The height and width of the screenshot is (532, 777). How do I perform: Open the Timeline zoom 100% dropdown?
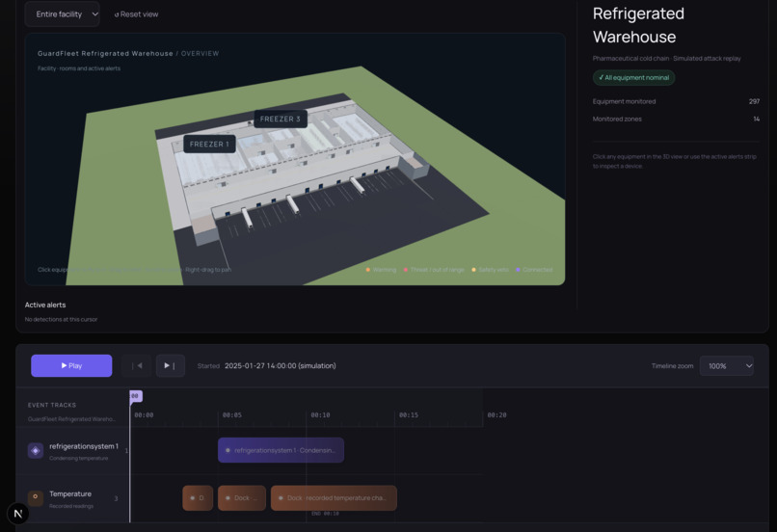(727, 366)
